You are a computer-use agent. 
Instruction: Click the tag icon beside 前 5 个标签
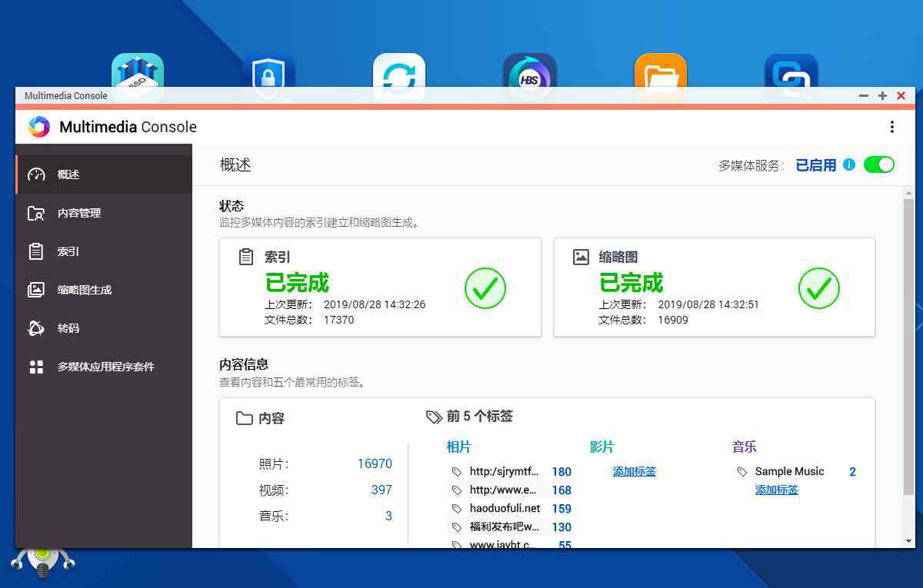tap(434, 417)
